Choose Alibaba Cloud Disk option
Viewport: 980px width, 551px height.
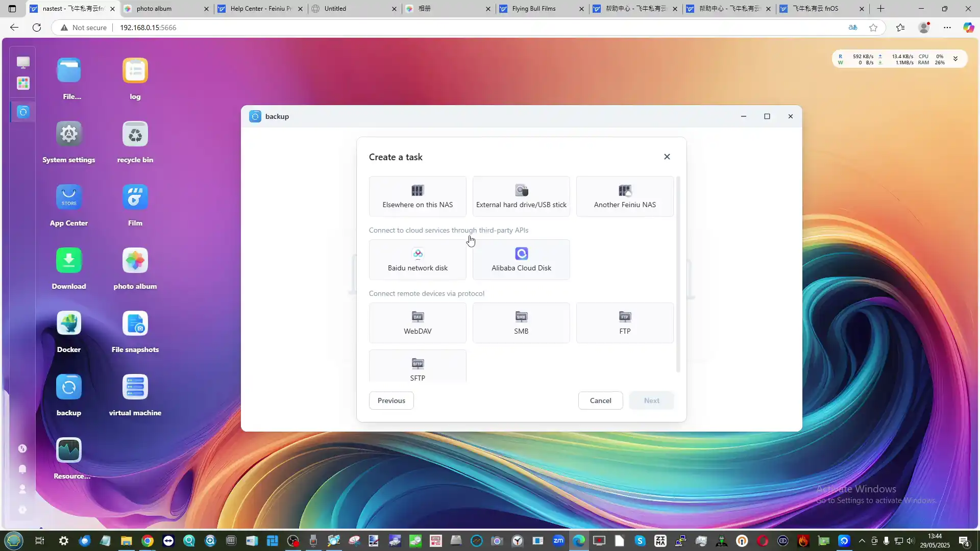(521, 260)
